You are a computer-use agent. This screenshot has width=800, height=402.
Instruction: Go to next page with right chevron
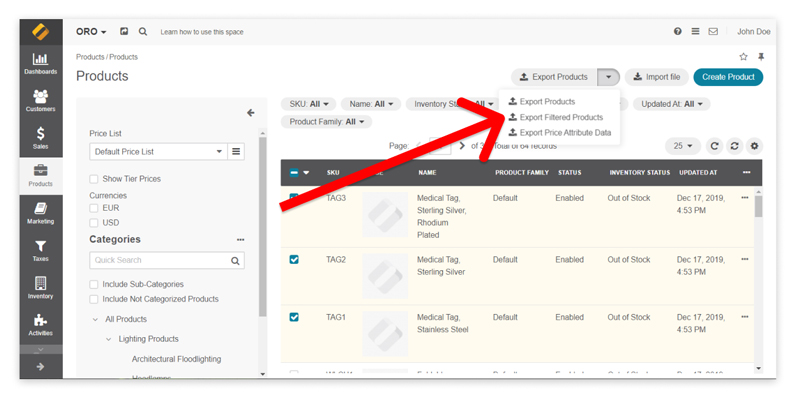coord(462,146)
